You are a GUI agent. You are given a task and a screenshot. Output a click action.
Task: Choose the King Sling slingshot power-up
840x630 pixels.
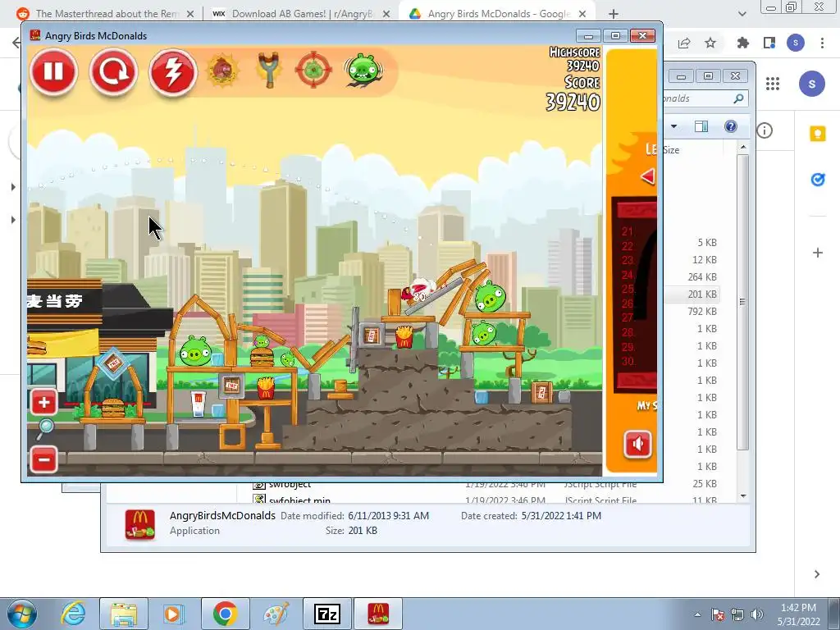coord(269,70)
